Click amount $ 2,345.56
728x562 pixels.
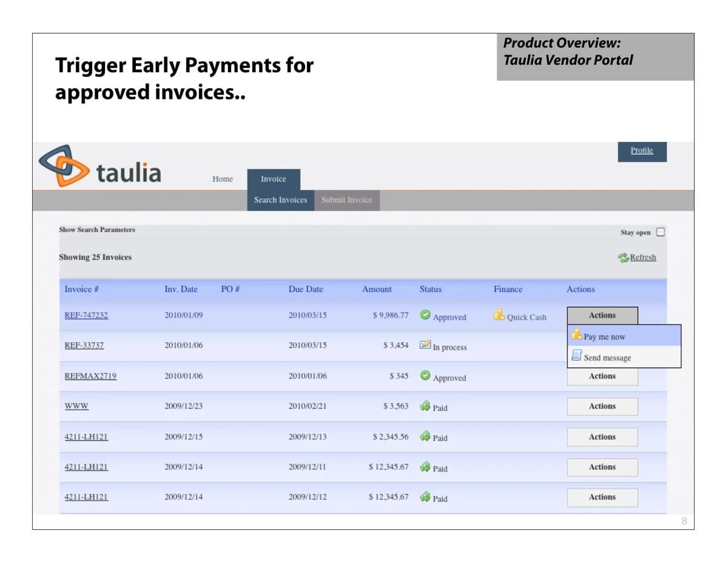[391, 437]
